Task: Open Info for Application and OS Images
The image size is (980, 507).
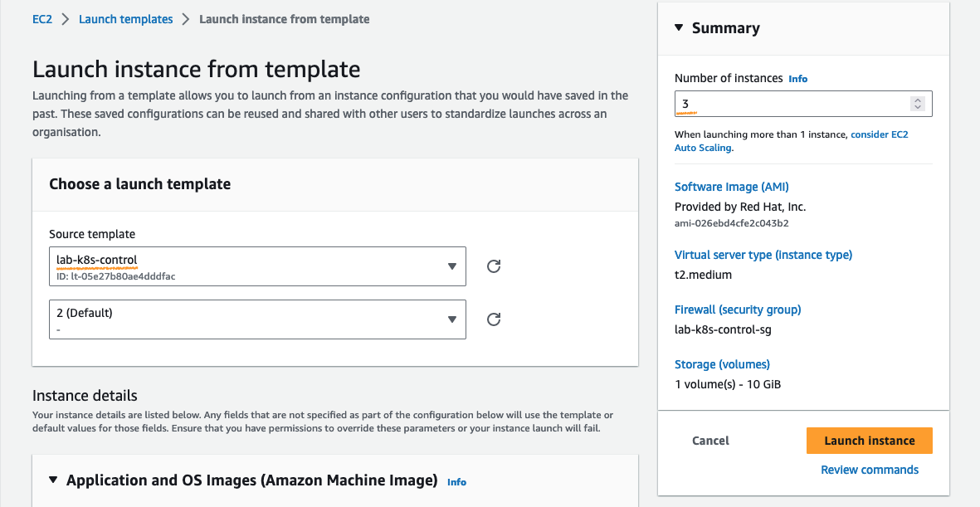Action: [x=456, y=481]
